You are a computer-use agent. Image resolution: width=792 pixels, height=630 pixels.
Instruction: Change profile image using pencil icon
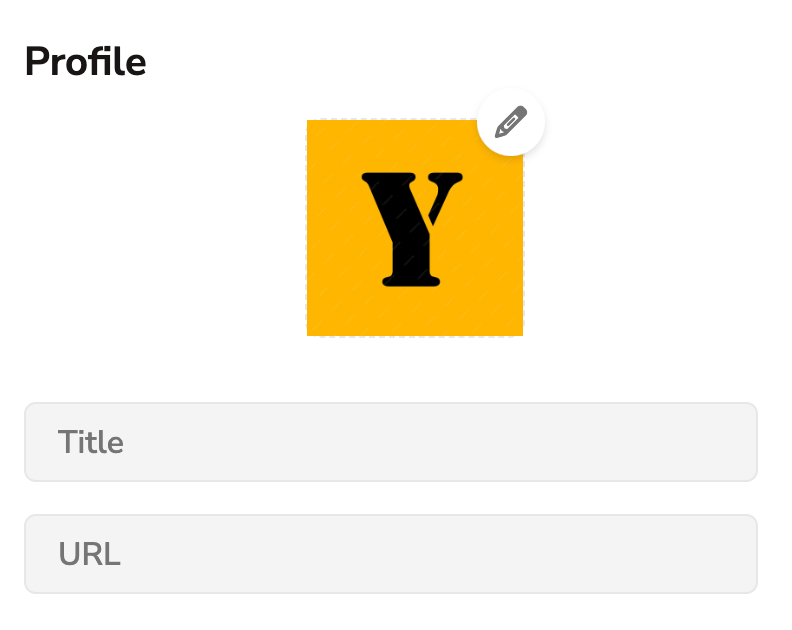pos(511,122)
